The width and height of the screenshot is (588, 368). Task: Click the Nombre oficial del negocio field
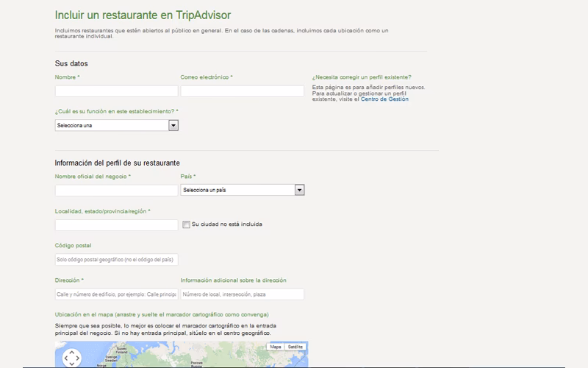[116, 191]
